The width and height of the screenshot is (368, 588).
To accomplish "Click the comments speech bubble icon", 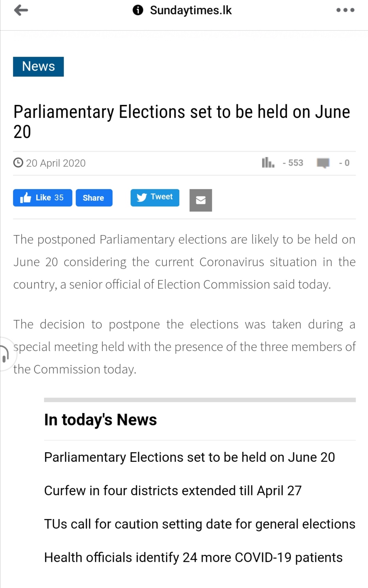I will coord(323,163).
